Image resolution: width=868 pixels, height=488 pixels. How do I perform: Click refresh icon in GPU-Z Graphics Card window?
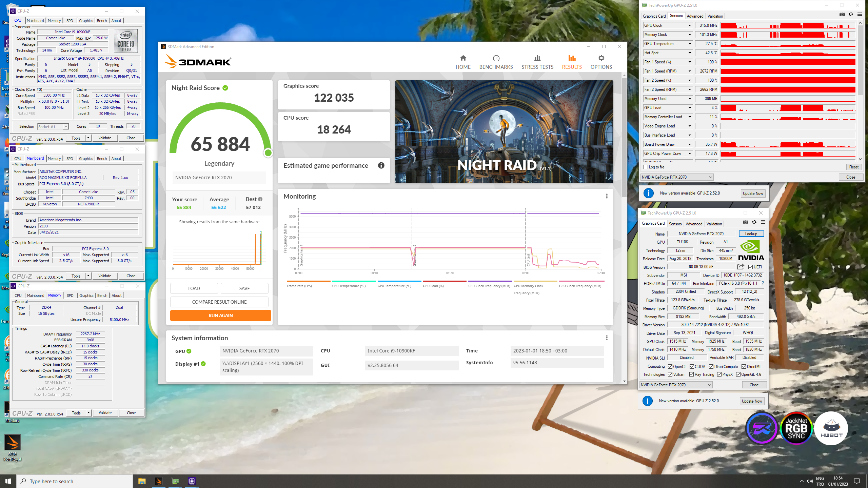(x=754, y=222)
